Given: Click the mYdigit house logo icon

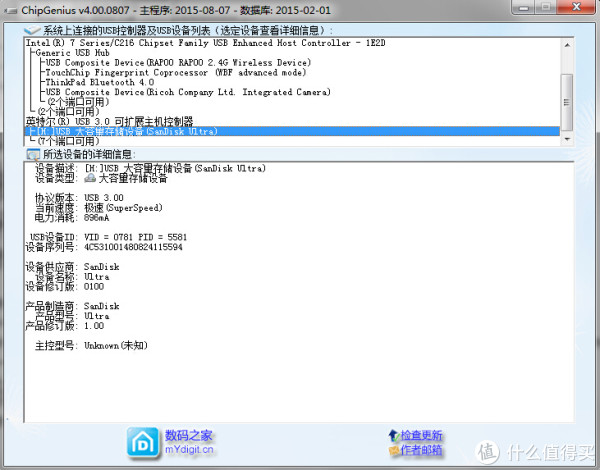Looking at the screenshot, I should [x=143, y=442].
